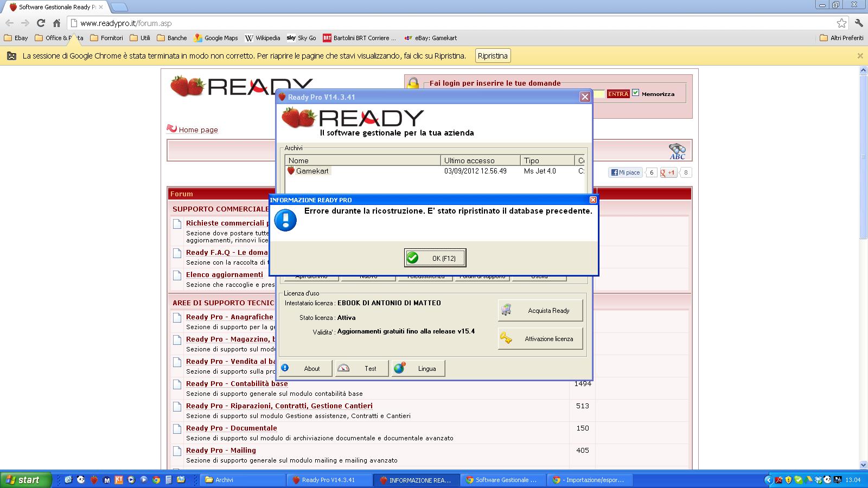Go to forum Home page link

point(198,130)
